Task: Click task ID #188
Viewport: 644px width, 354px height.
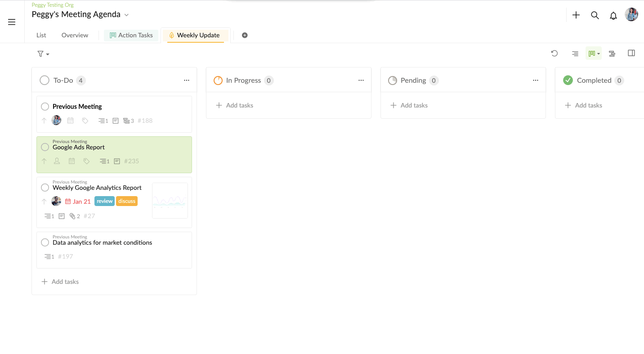Action: [x=145, y=121]
